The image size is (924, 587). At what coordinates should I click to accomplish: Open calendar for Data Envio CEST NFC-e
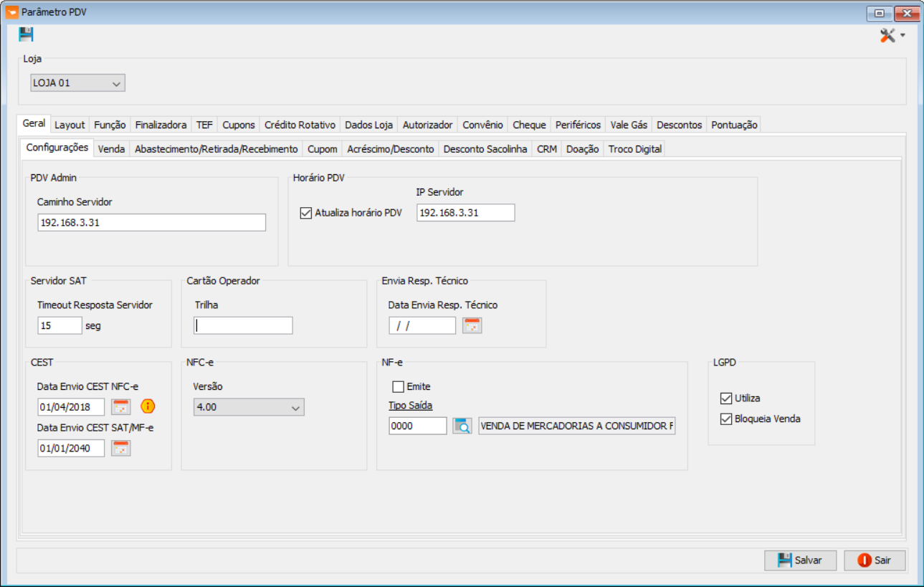pyautogui.click(x=121, y=406)
